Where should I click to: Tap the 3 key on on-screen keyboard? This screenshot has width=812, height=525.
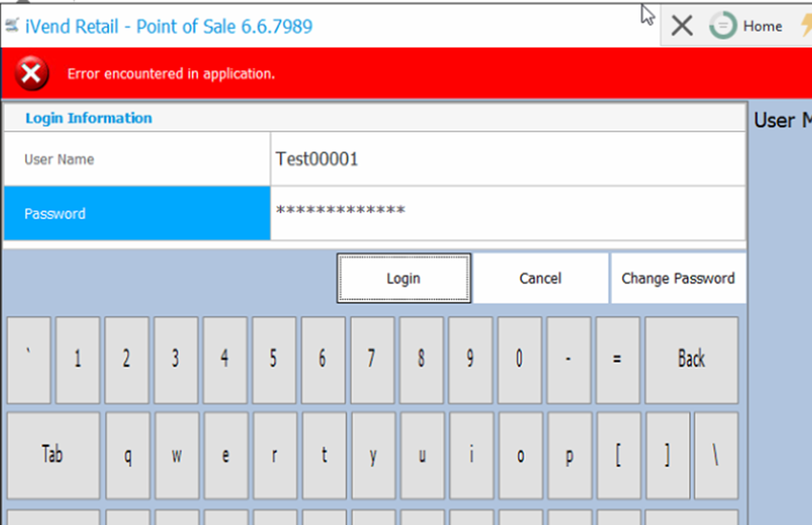pyautogui.click(x=176, y=360)
